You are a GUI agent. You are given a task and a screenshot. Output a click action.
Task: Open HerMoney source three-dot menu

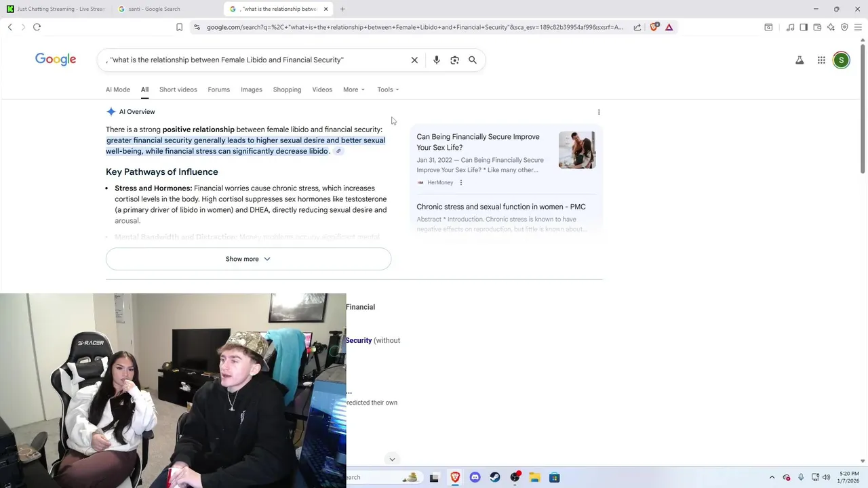461,182
